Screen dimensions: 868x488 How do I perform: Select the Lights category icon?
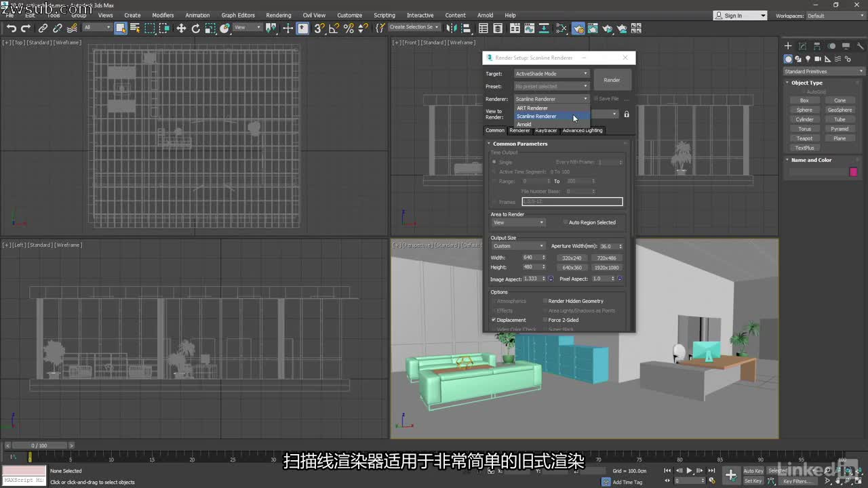[x=808, y=60]
